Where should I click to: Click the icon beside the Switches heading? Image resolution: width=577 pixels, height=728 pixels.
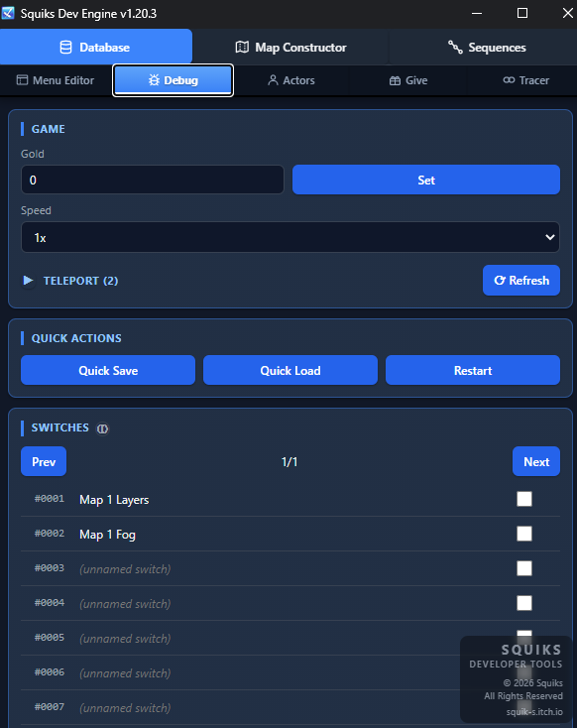coord(102,428)
